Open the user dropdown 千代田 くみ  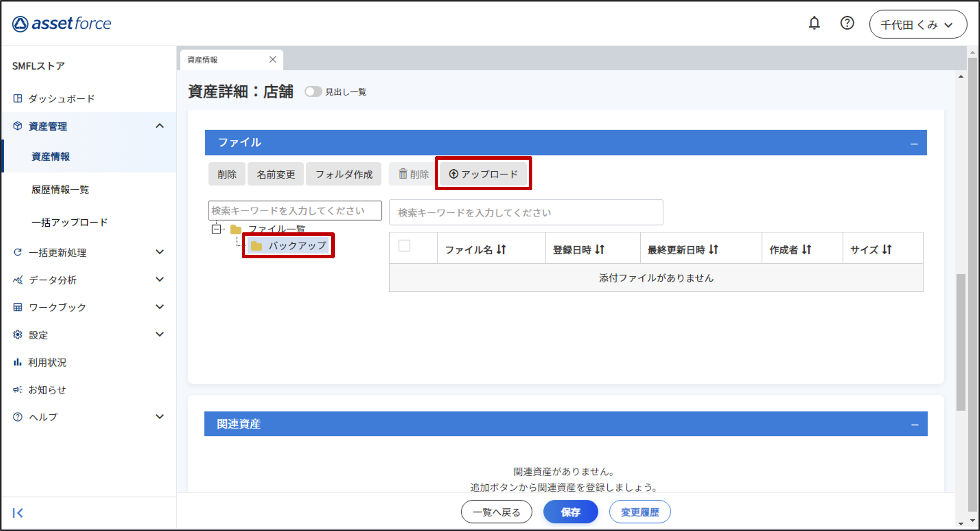(x=918, y=25)
